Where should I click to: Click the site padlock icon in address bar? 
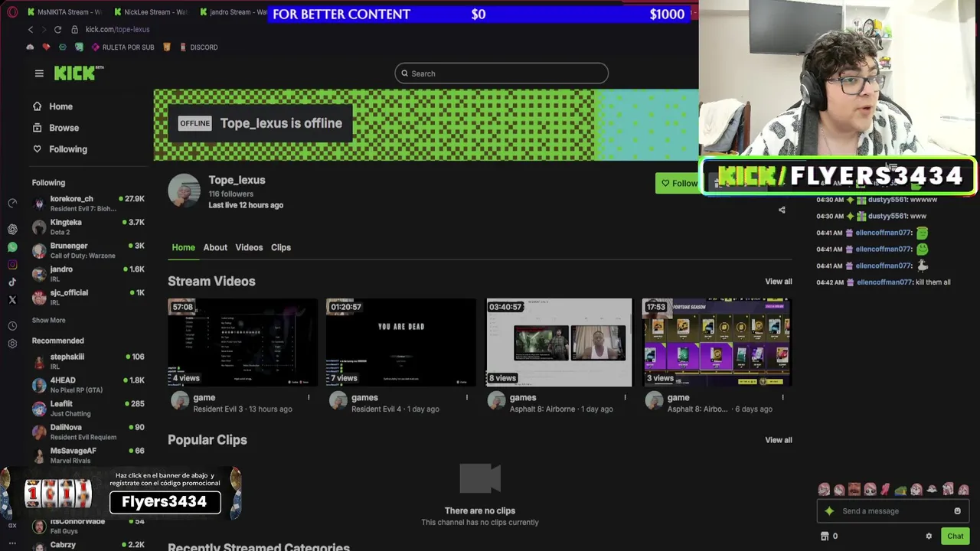click(x=75, y=29)
